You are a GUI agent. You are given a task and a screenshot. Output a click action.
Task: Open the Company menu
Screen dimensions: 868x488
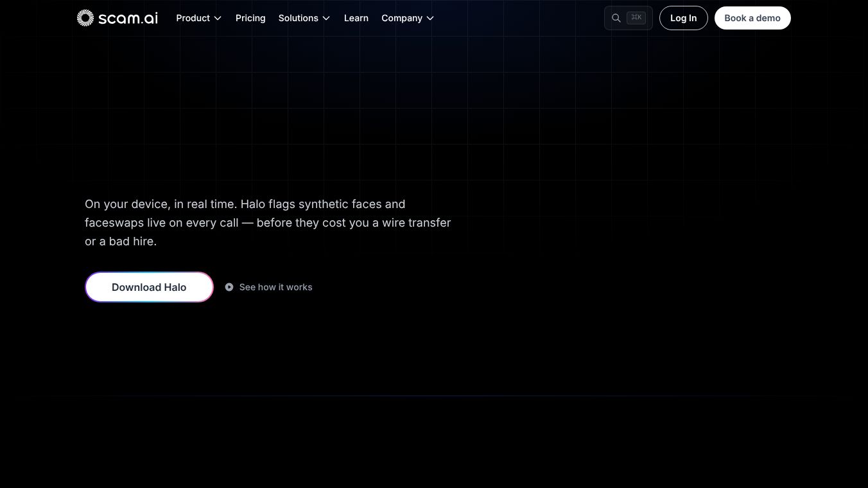coord(408,18)
